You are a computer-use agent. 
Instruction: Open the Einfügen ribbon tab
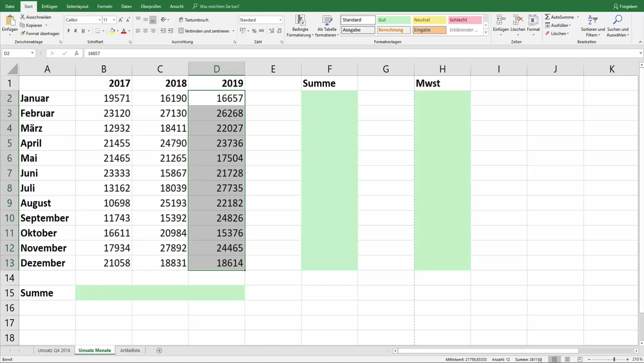(49, 6)
